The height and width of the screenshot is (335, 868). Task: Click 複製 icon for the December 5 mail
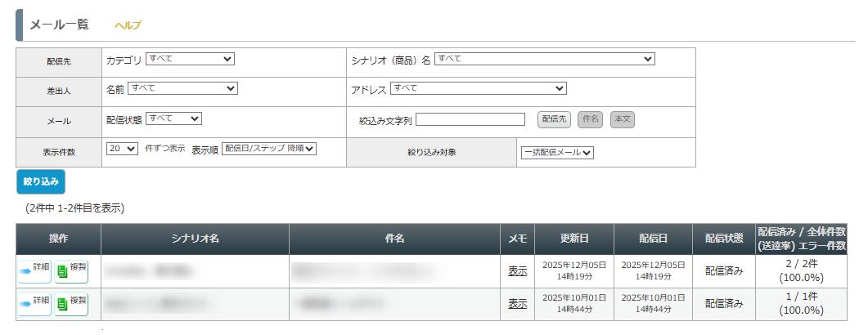(x=71, y=270)
